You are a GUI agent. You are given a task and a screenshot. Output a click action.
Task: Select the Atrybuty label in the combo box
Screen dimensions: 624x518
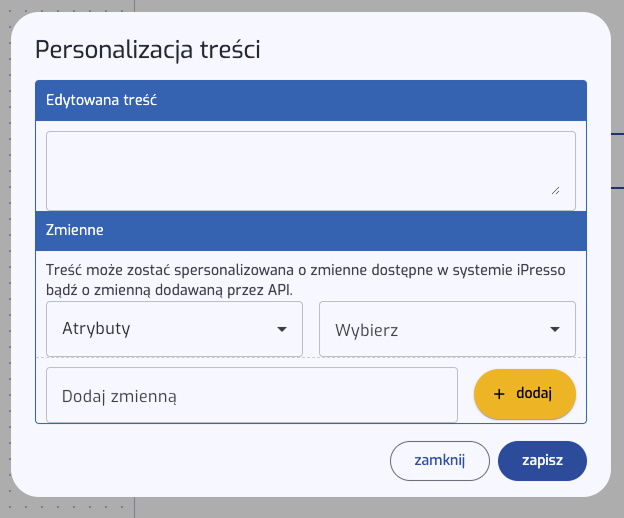(96, 328)
